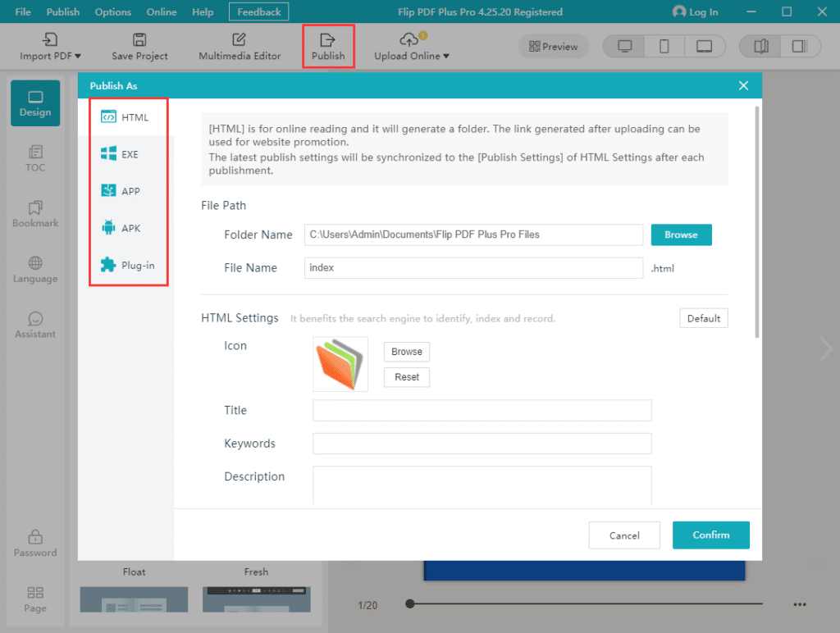This screenshot has width=840, height=633.
Task: Open the Upload Online dropdown
Action: point(411,57)
